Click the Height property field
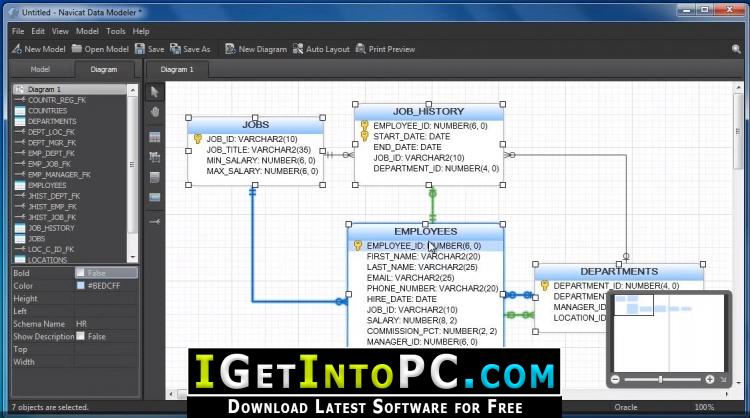Screen dimensions: 750x418 pyautogui.click(x=106, y=298)
